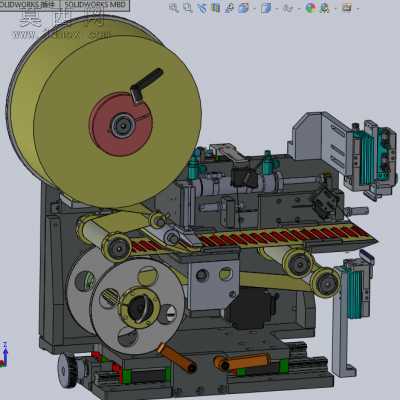The width and height of the screenshot is (400, 400).
Task: Select the red hub disc on the roll
Action: pyautogui.click(x=121, y=125)
